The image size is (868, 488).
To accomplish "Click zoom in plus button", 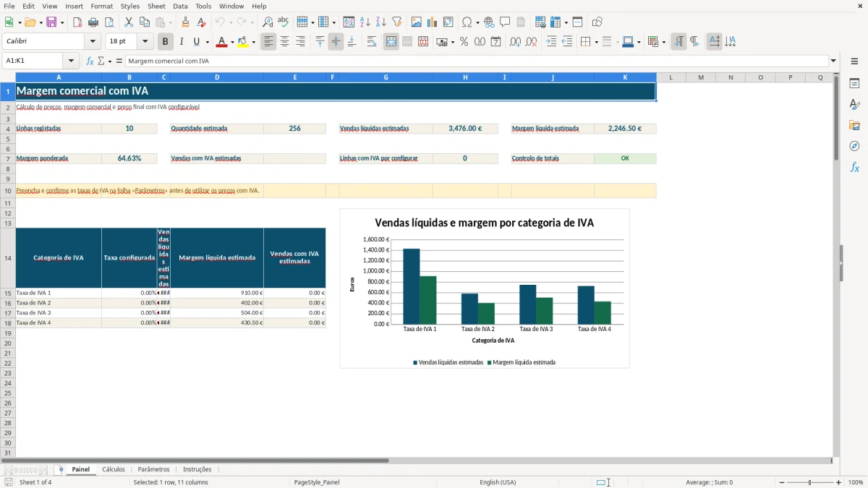I will pos(839,482).
